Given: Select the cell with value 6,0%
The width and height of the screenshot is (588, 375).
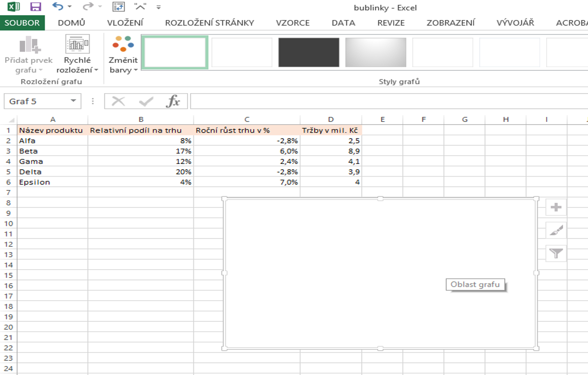Looking at the screenshot, I should (247, 151).
